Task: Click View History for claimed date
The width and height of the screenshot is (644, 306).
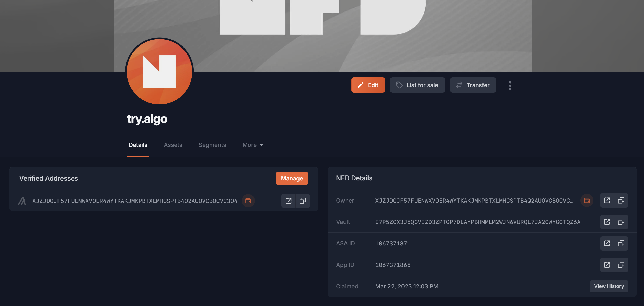Action: tap(609, 286)
